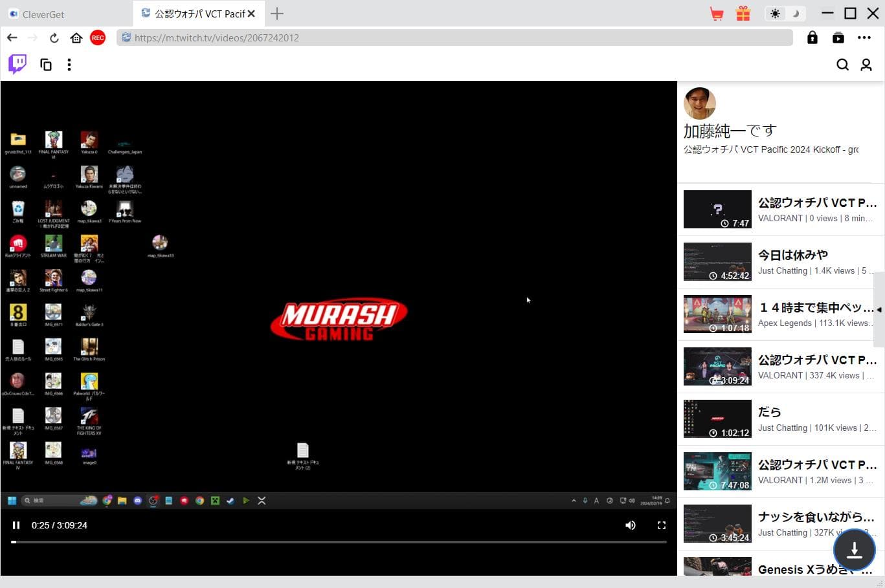885x588 pixels.
Task: Open the streamer's profile avatar
Action: pyautogui.click(x=700, y=103)
